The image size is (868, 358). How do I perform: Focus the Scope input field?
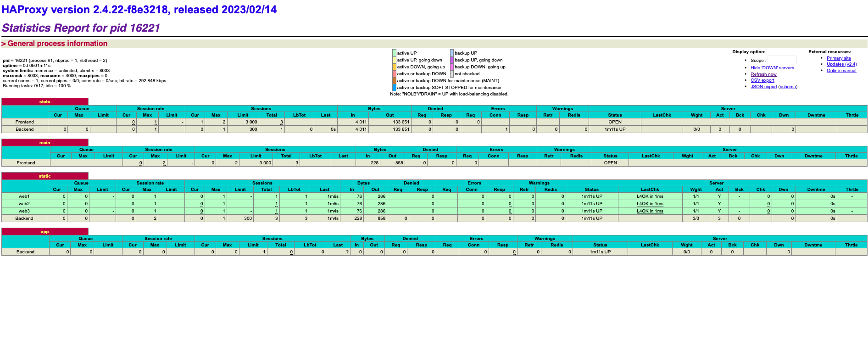[x=782, y=60]
